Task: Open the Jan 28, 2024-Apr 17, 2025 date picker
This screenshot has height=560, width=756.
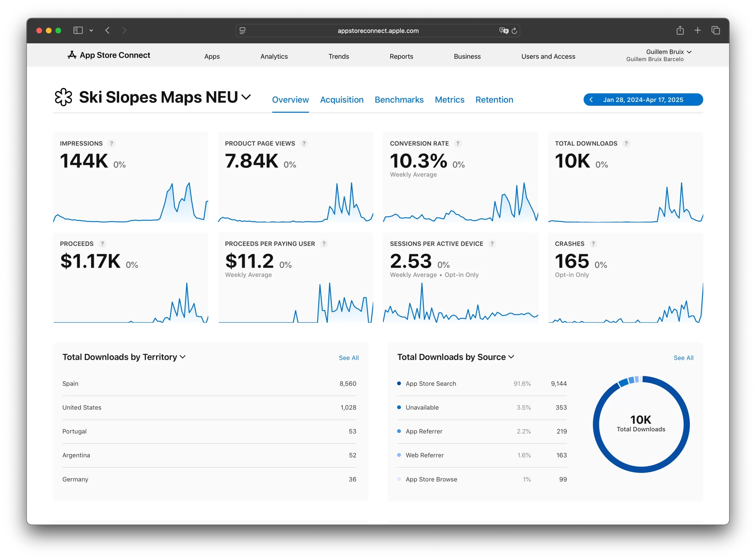Action: pos(643,100)
